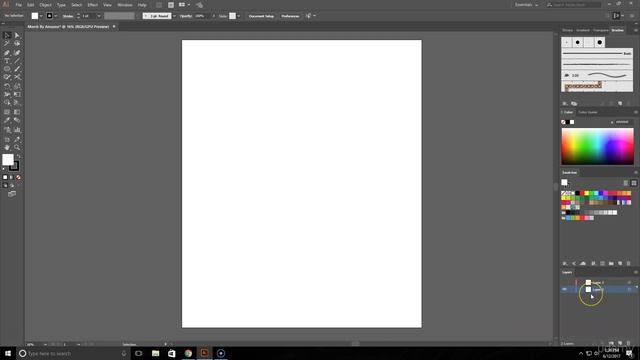Open brush definition dropdown (5 pt. Round)

(174, 16)
